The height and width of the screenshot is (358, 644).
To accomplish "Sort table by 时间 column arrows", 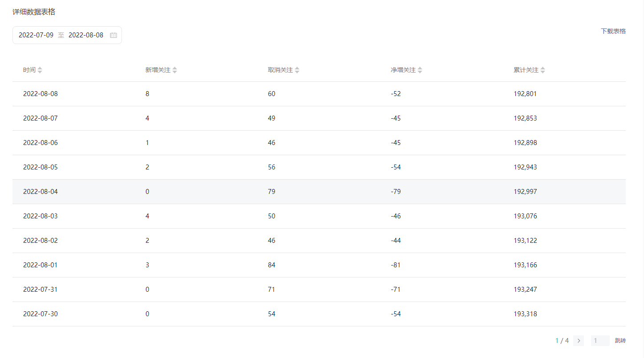I will [40, 70].
